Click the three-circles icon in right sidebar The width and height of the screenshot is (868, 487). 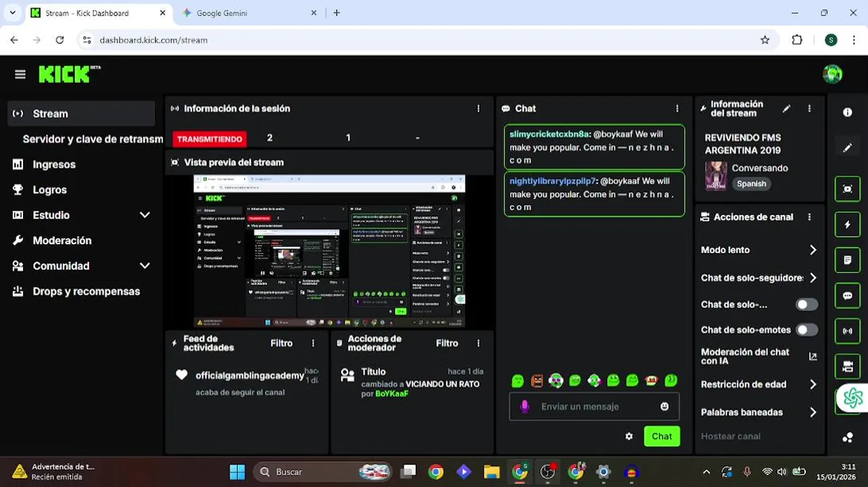(848, 437)
